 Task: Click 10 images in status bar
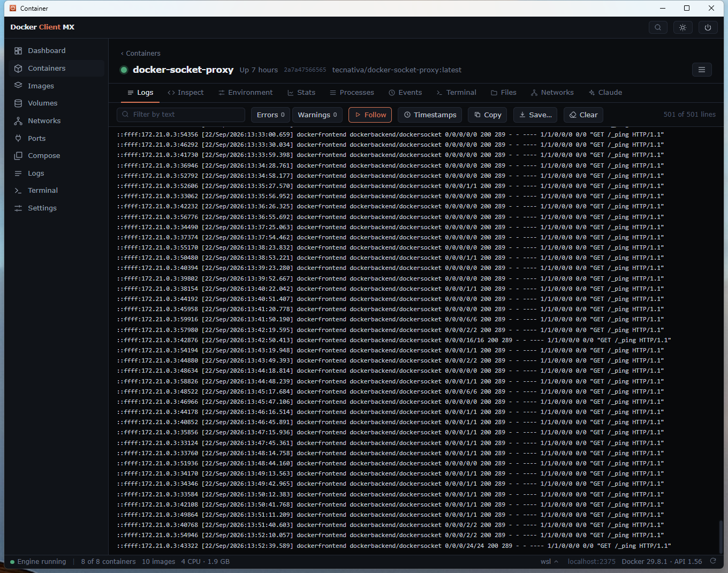(x=158, y=562)
